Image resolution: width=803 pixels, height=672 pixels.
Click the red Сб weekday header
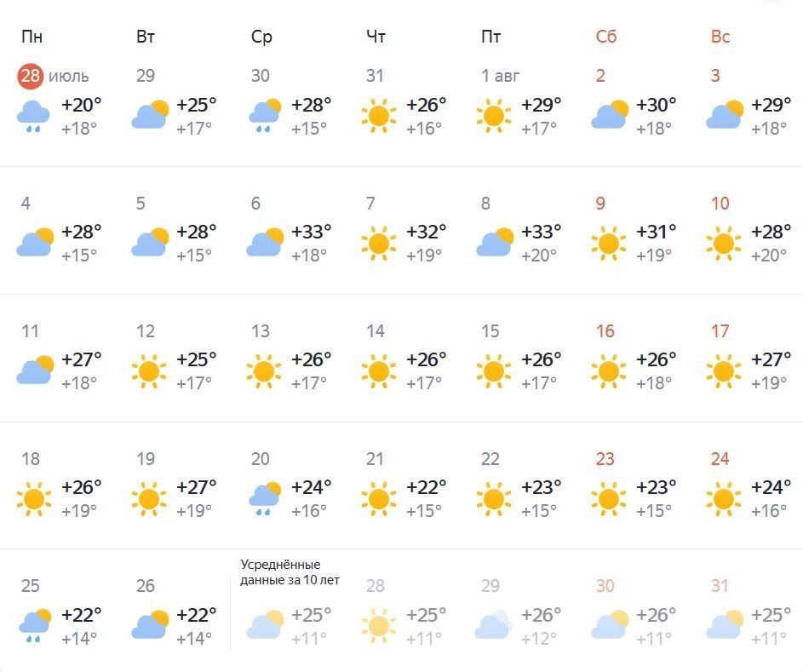pyautogui.click(x=605, y=37)
